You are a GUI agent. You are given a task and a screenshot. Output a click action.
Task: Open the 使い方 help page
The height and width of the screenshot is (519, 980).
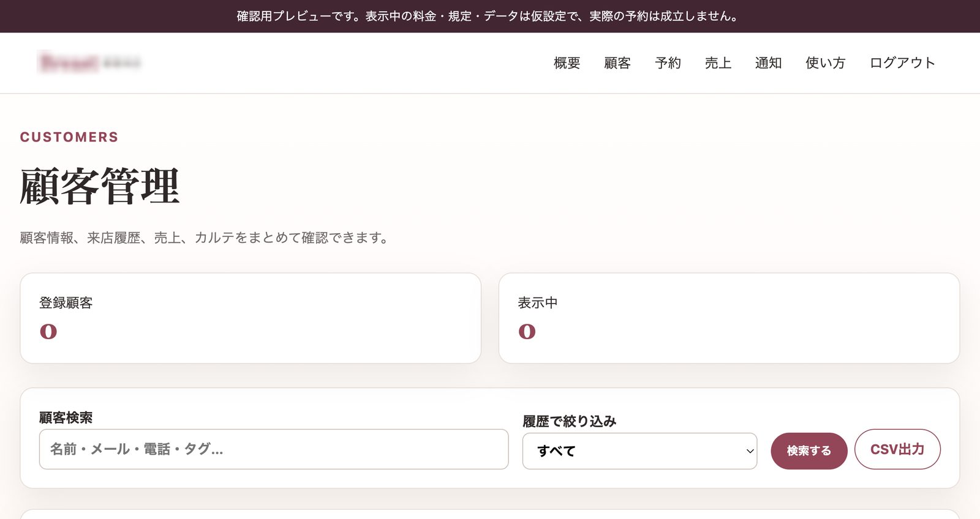click(x=825, y=63)
